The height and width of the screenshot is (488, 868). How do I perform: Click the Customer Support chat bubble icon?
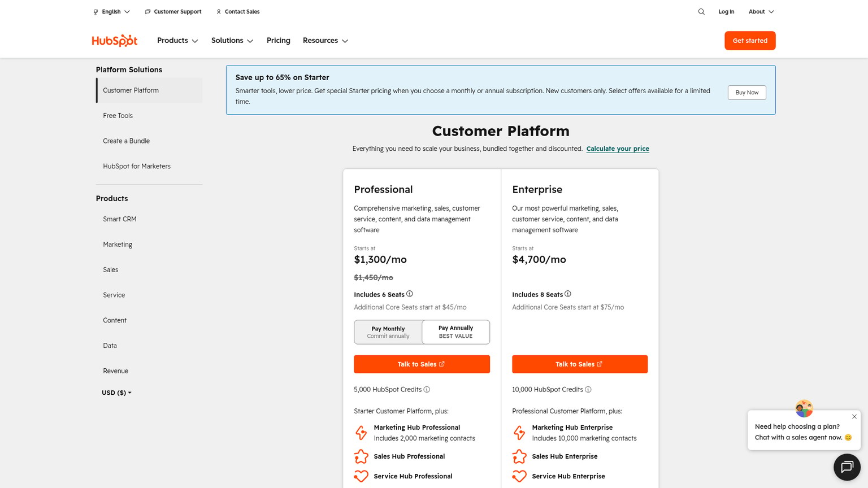pyautogui.click(x=147, y=12)
